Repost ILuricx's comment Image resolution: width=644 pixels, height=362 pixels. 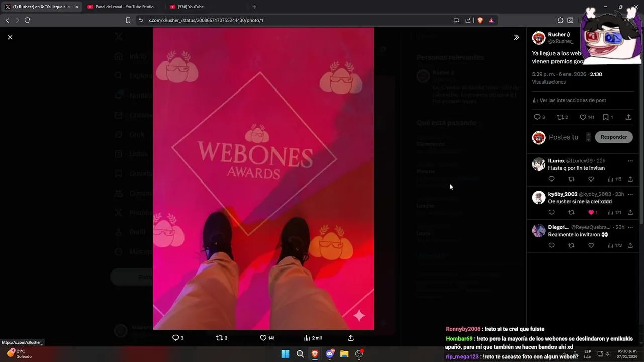click(x=571, y=179)
